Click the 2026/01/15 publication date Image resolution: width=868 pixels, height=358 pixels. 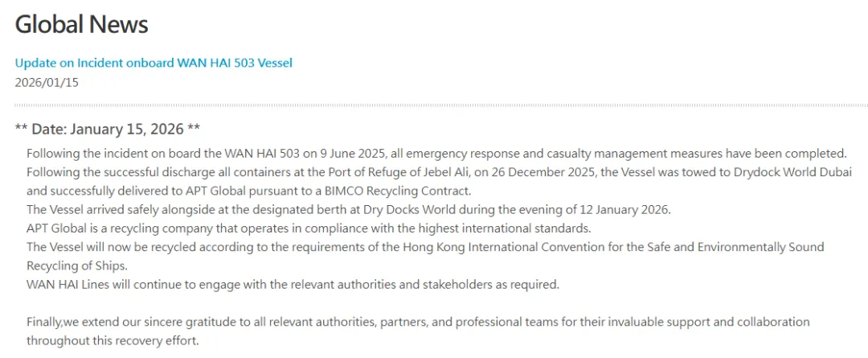coord(47,81)
